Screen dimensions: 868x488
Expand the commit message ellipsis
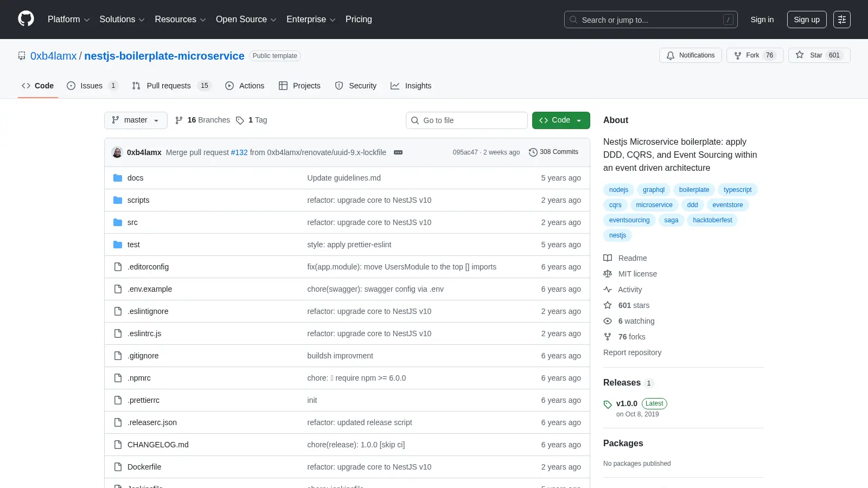click(x=398, y=152)
